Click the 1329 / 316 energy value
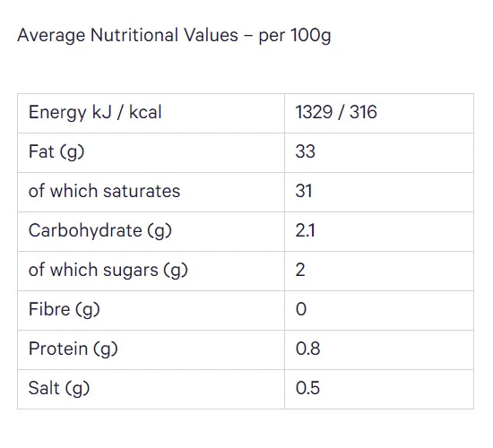 (x=336, y=112)
